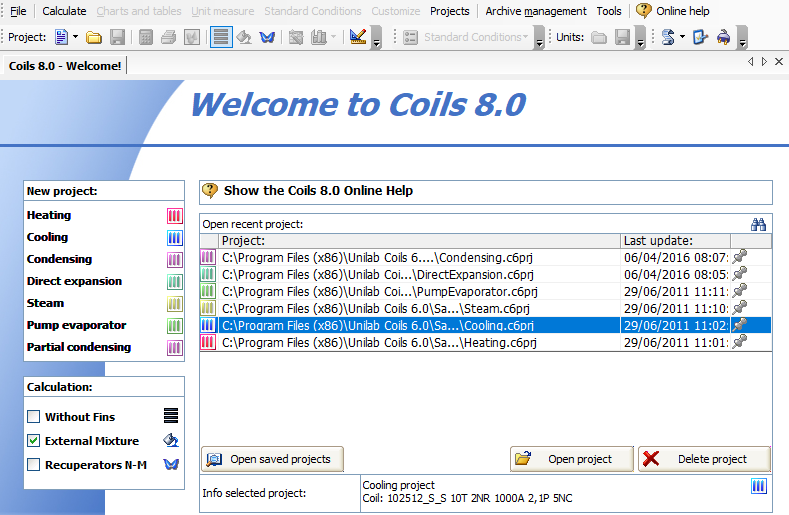Screen dimensions: 789x515
Task: Start a new Condensing project
Action: tap(59, 259)
